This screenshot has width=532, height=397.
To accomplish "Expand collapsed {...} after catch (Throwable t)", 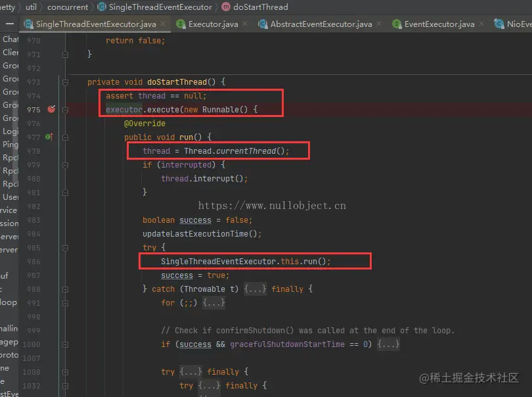I will point(255,289).
